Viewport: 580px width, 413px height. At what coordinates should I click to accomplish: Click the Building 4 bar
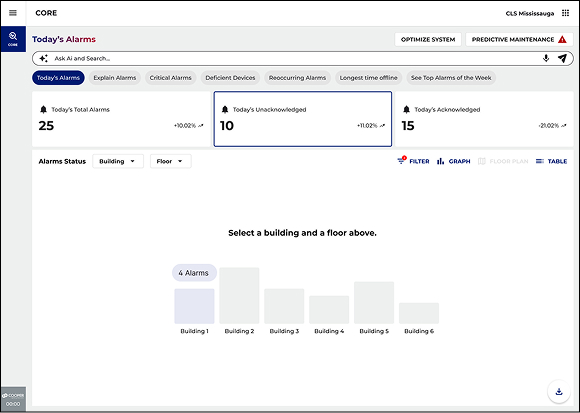[329, 309]
